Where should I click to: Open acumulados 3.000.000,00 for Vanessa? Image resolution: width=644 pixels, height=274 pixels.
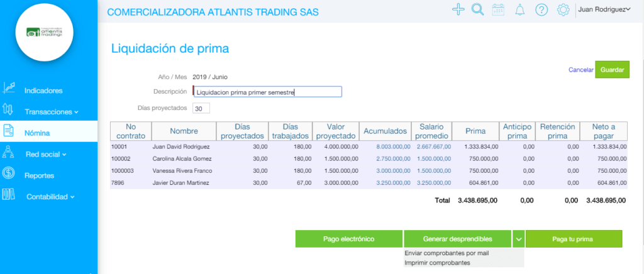click(x=393, y=171)
